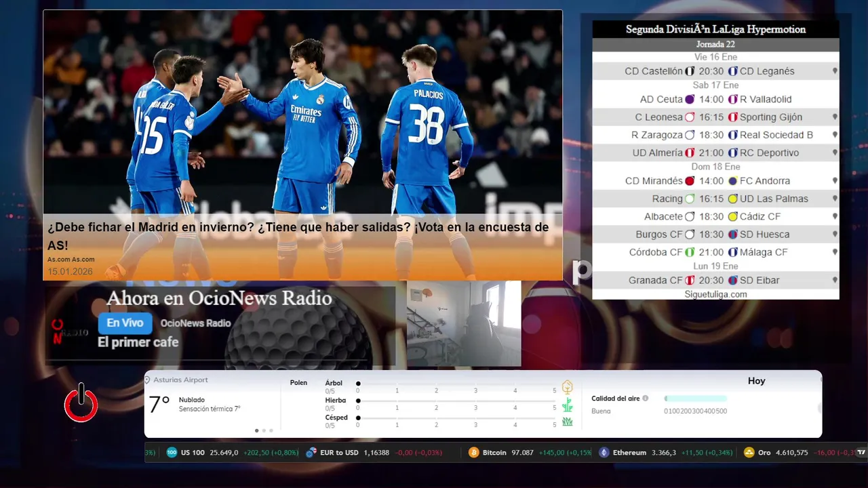Viewport: 868px width, 488px height.
Task: Click the tree icon on the Árbol pollen row
Action: (568, 387)
